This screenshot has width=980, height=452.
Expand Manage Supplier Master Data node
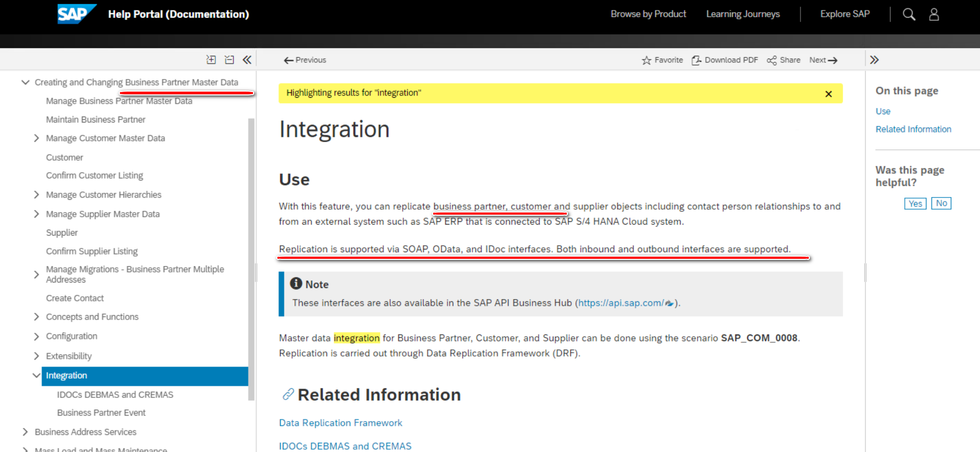36,214
